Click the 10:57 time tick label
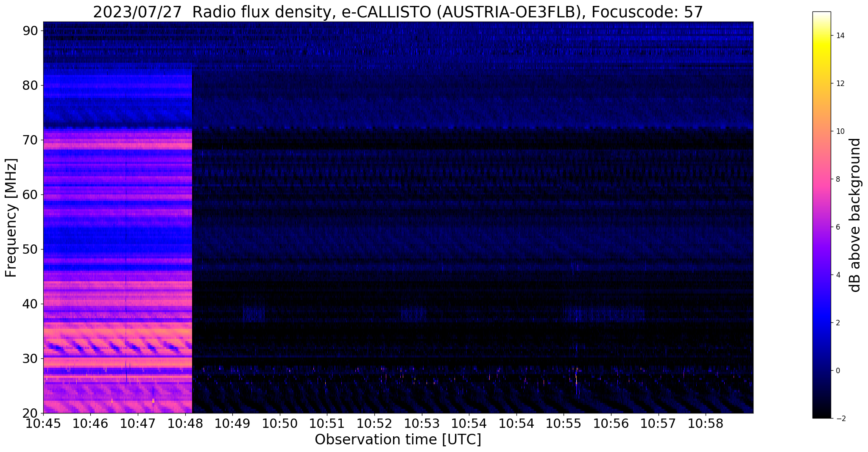This screenshot has width=868, height=452. point(658,424)
